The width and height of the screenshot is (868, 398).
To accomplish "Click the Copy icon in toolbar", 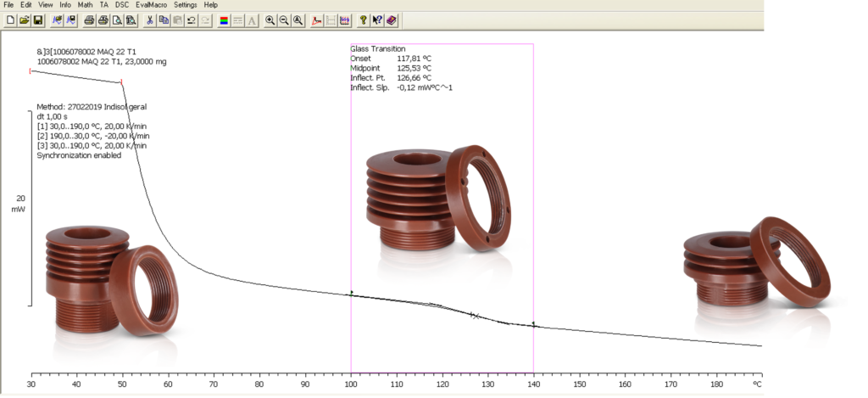I will (x=164, y=20).
